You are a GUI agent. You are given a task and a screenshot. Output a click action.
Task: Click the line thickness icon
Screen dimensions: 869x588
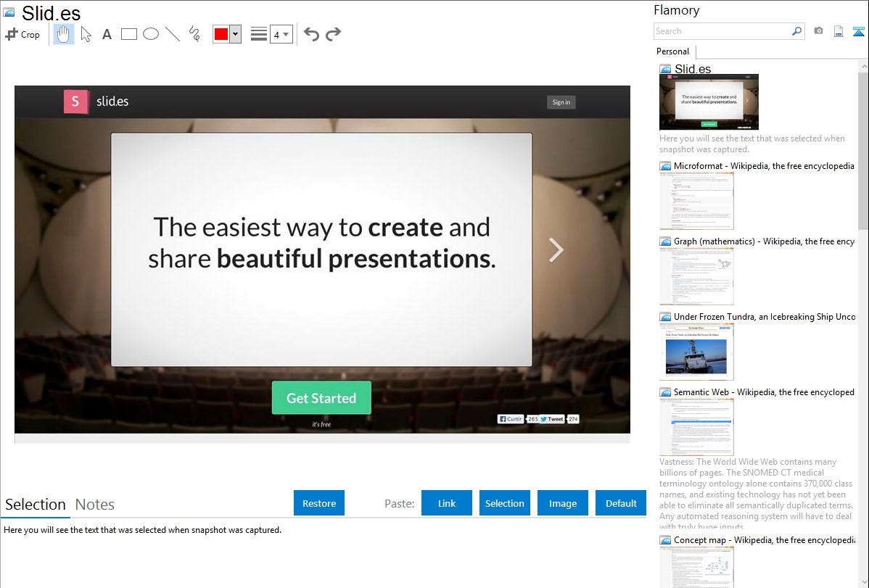tap(259, 34)
